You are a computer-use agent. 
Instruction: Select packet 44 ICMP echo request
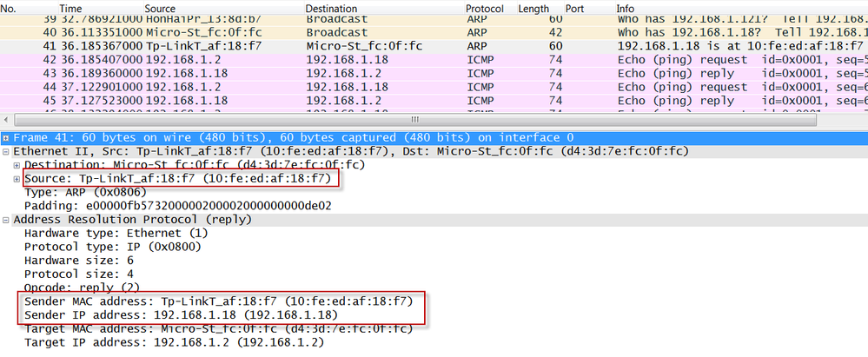(x=434, y=87)
